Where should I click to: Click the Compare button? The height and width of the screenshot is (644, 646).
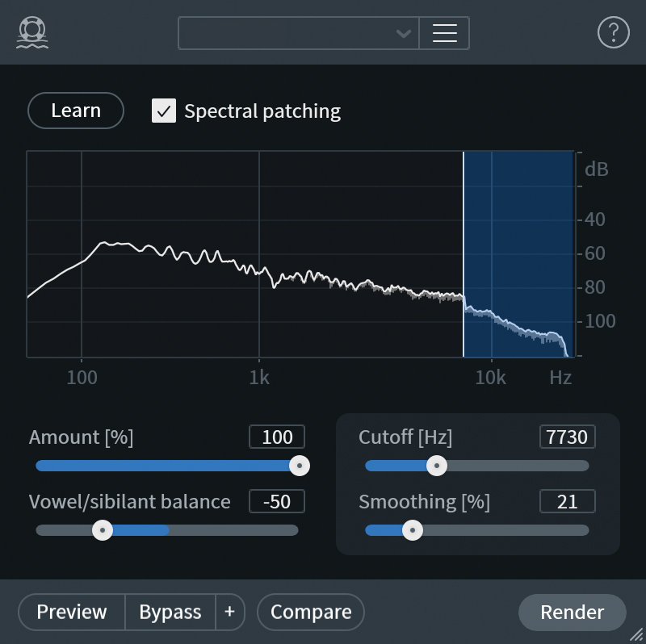[x=311, y=613]
